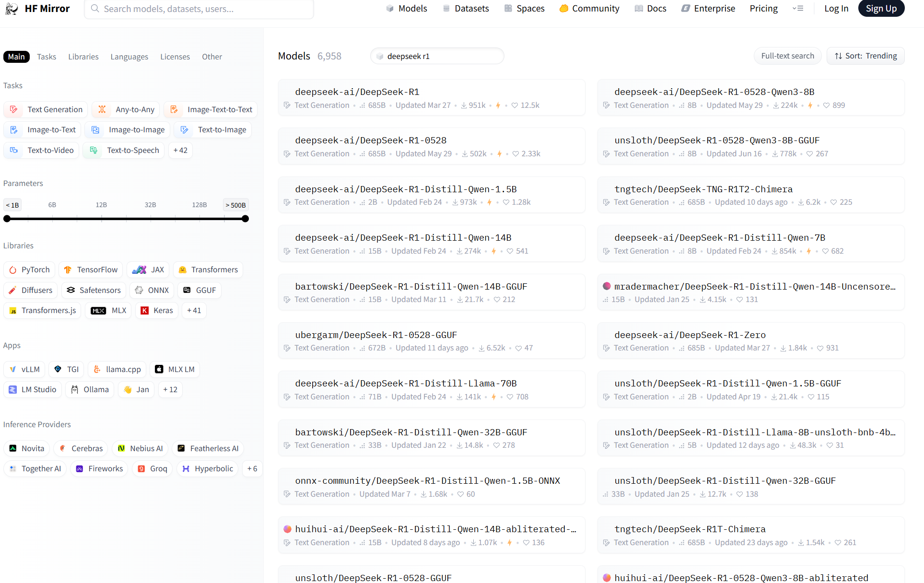Click the HF Mirror logo icon
This screenshot has width=924, height=583.
(x=12, y=9)
